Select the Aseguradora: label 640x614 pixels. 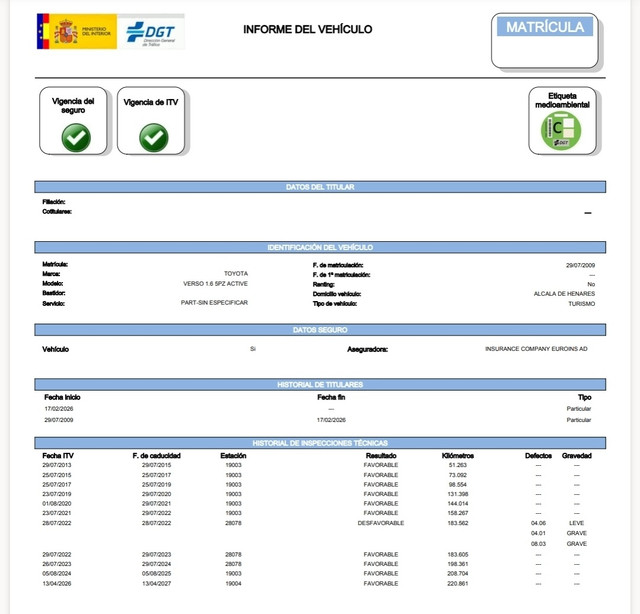(367, 349)
